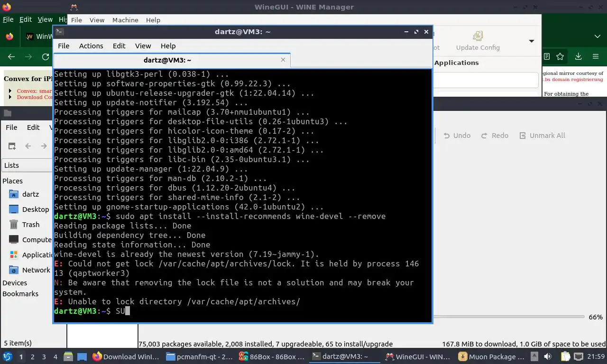Open the Firefox hamburger menu
The width and height of the screenshot is (607, 364).
click(x=596, y=56)
